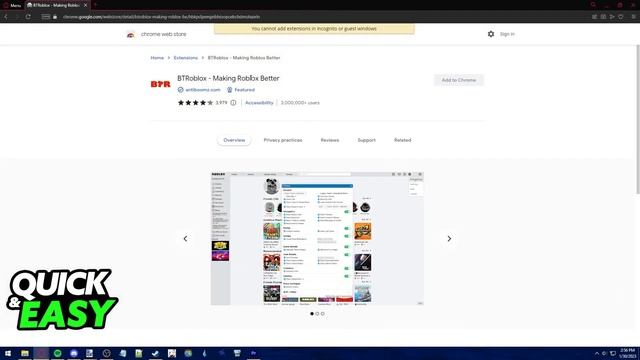The image size is (640, 360).
Task: Switch to the Related tab
Action: click(x=402, y=140)
